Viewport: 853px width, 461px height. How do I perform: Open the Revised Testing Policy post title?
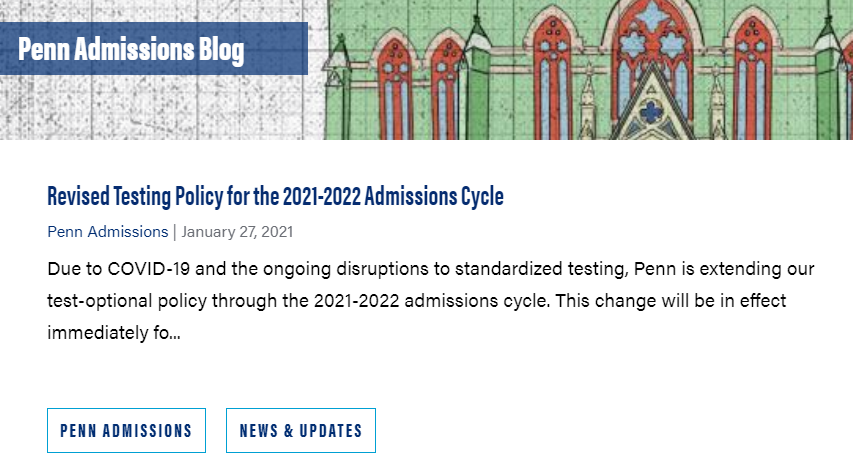point(275,196)
